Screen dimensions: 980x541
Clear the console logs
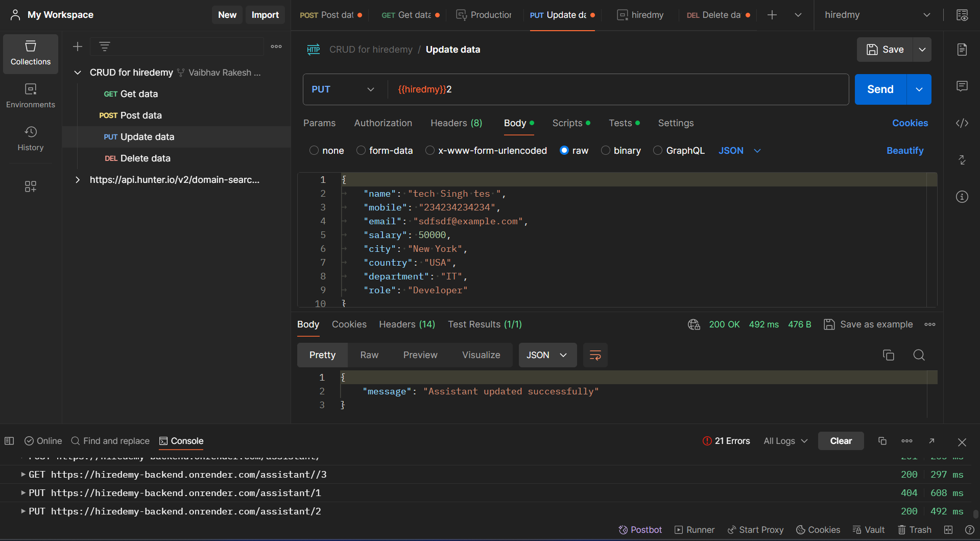point(841,441)
